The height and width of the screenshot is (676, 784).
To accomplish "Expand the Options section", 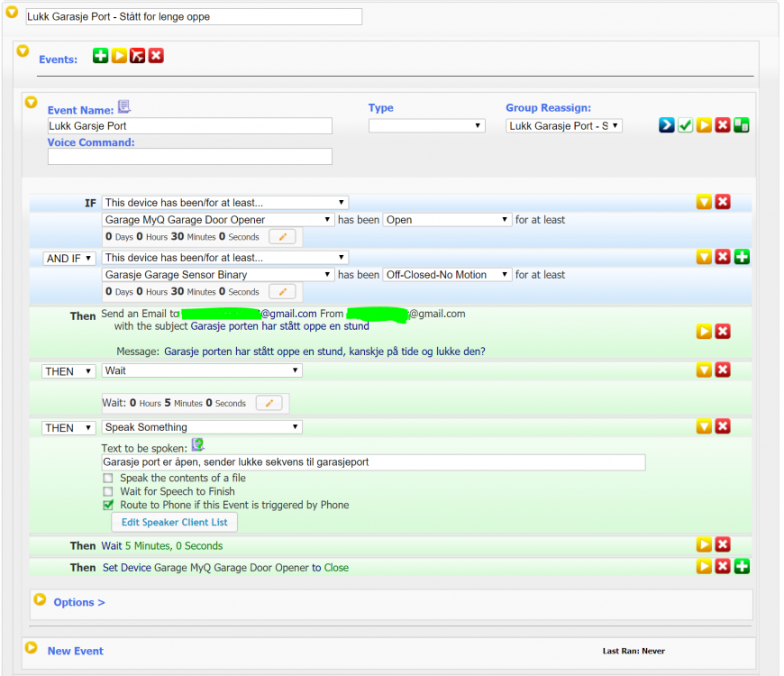I will click(78, 602).
